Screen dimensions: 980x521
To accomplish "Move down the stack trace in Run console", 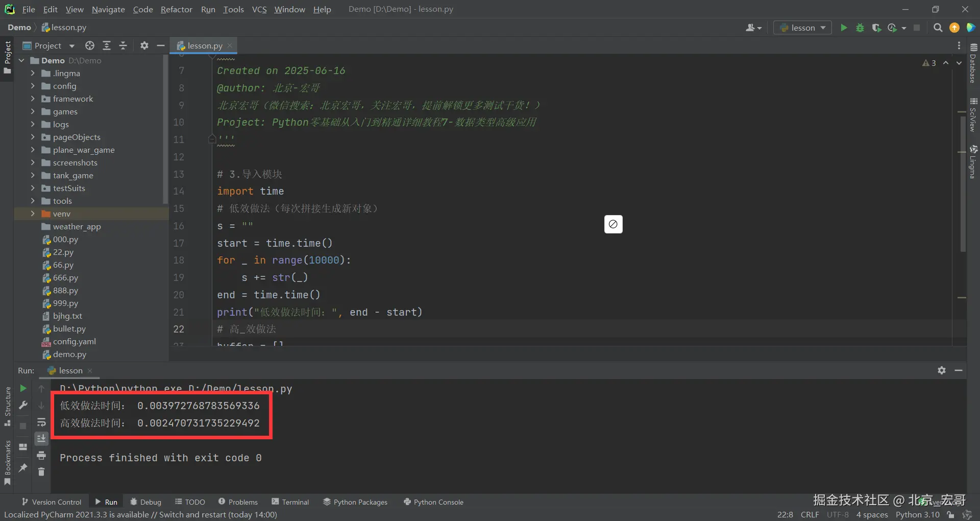I will click(41, 405).
